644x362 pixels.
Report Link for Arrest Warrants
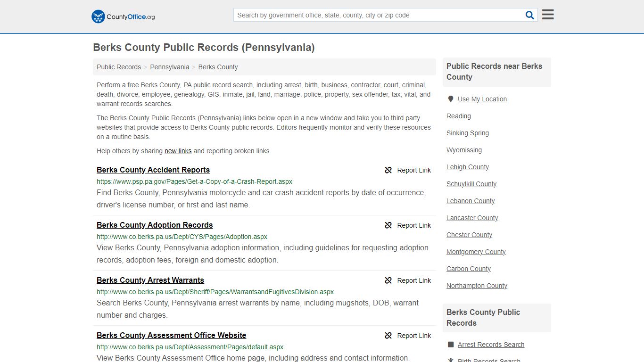click(414, 280)
